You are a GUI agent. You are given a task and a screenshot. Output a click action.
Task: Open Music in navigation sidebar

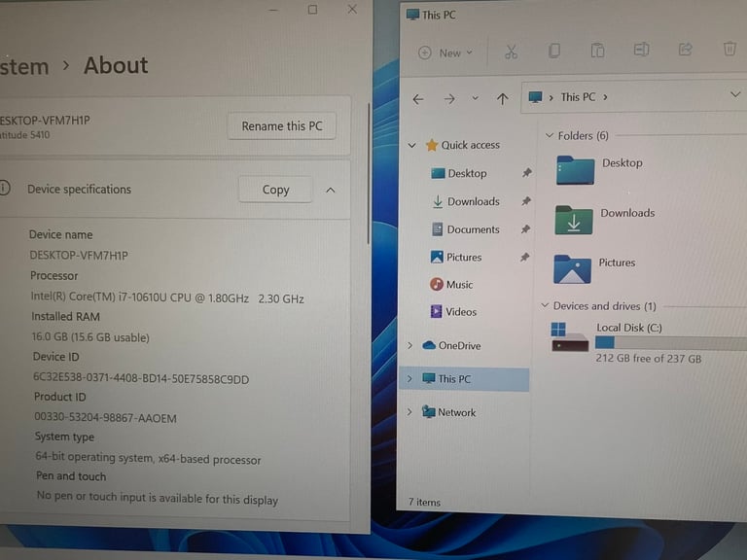pyautogui.click(x=451, y=285)
